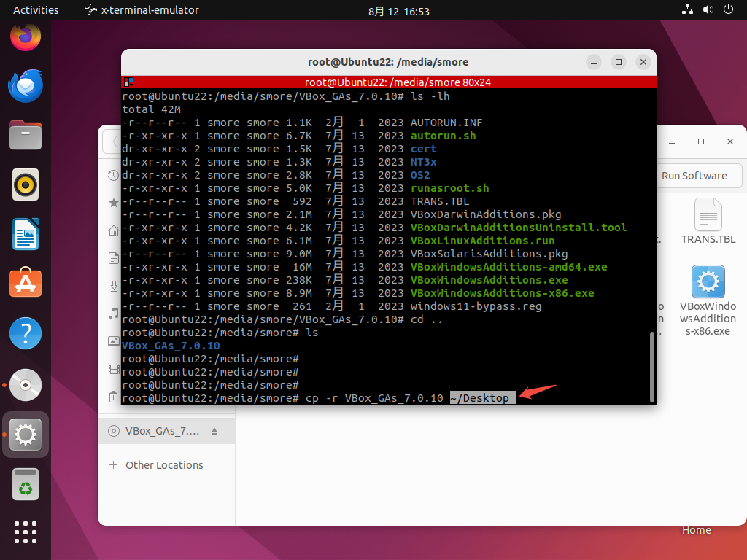Open Firefox from the dock
Image resolution: width=747 pixels, height=560 pixels.
click(26, 36)
